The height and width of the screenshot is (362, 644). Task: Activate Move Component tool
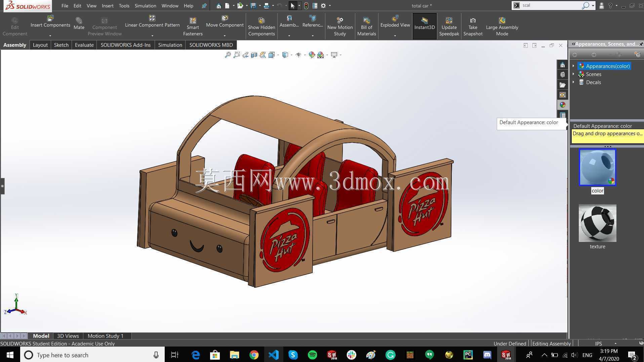(225, 22)
